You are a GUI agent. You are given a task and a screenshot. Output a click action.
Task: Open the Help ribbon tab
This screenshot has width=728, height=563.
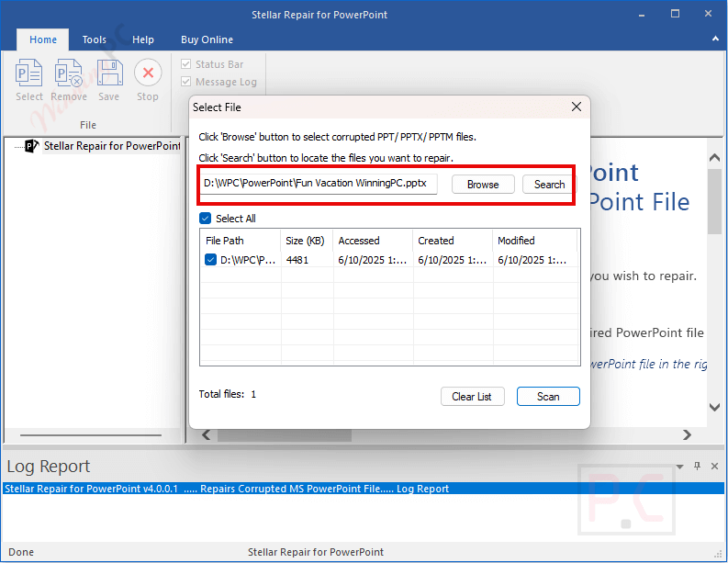click(143, 39)
